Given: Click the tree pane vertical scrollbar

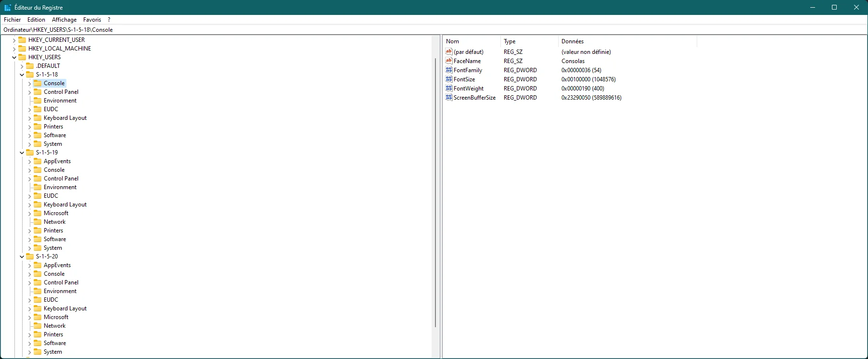Looking at the screenshot, I should click(x=435, y=192).
